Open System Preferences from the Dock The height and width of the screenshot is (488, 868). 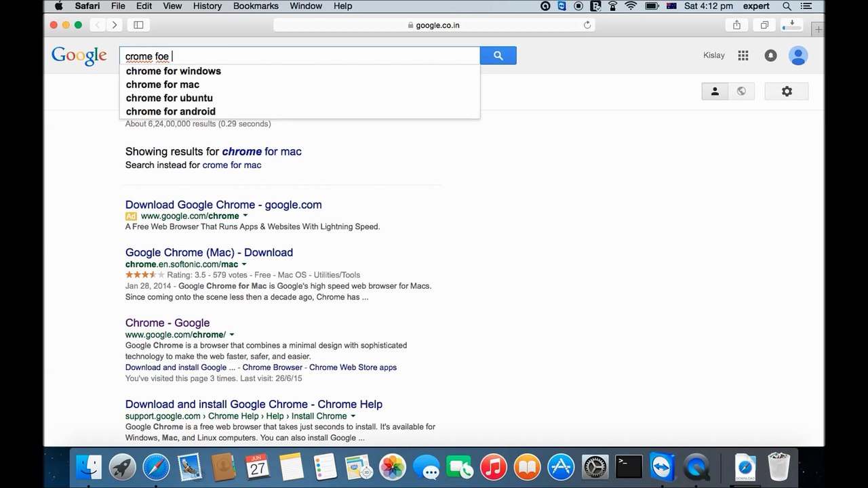tap(595, 467)
